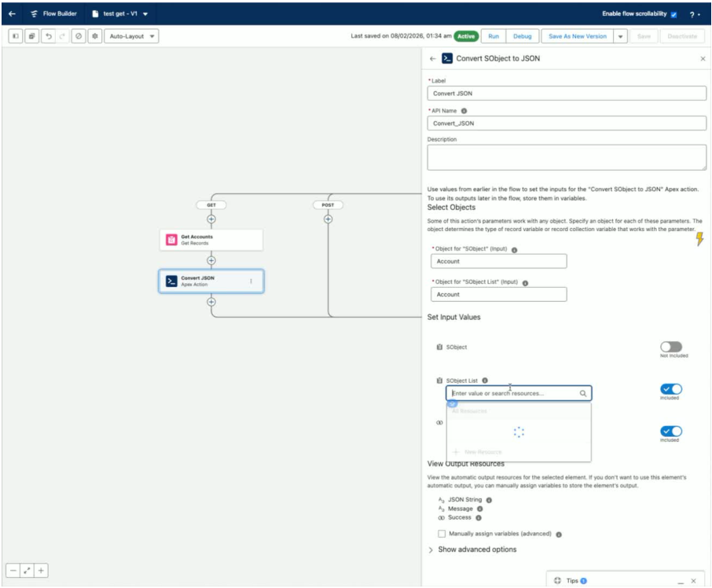Open the Auto-Layout dropdown

131,36
